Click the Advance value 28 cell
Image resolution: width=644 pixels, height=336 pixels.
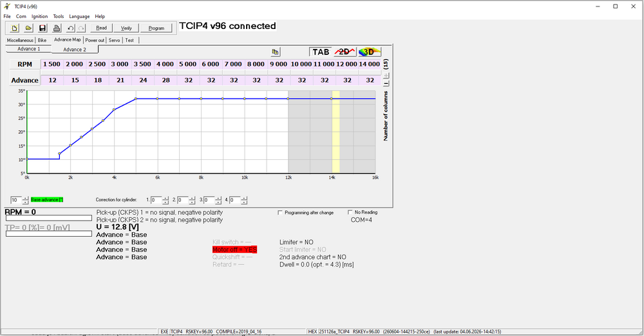166,80
